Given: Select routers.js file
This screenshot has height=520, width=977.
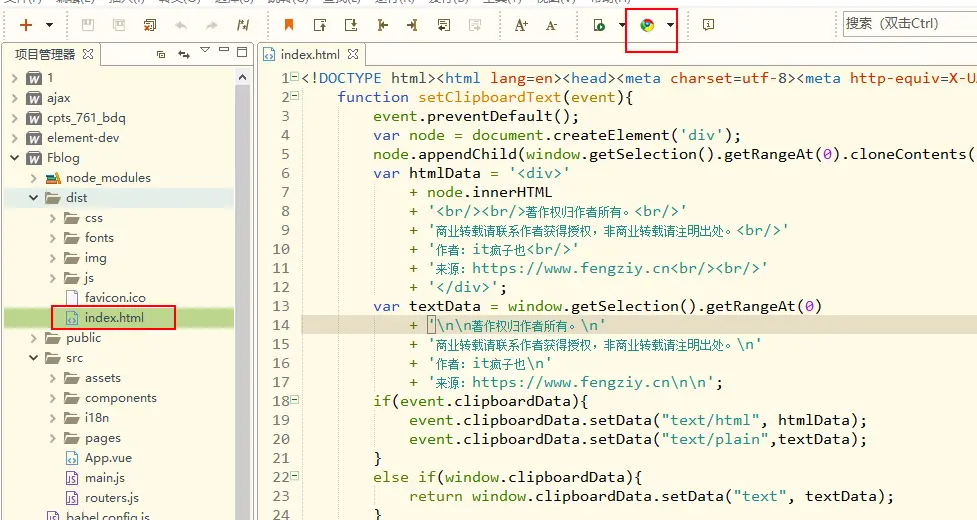Looking at the screenshot, I should pyautogui.click(x=112, y=498).
